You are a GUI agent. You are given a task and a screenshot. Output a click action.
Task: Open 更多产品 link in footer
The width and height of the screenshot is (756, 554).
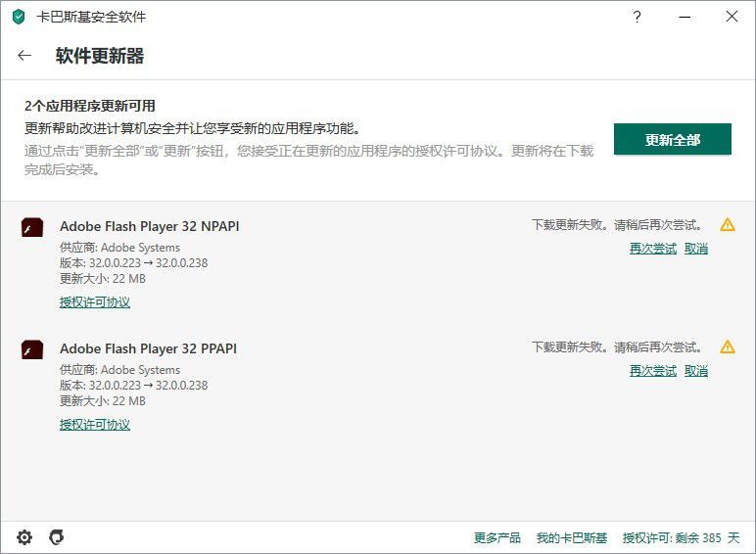[497, 538]
